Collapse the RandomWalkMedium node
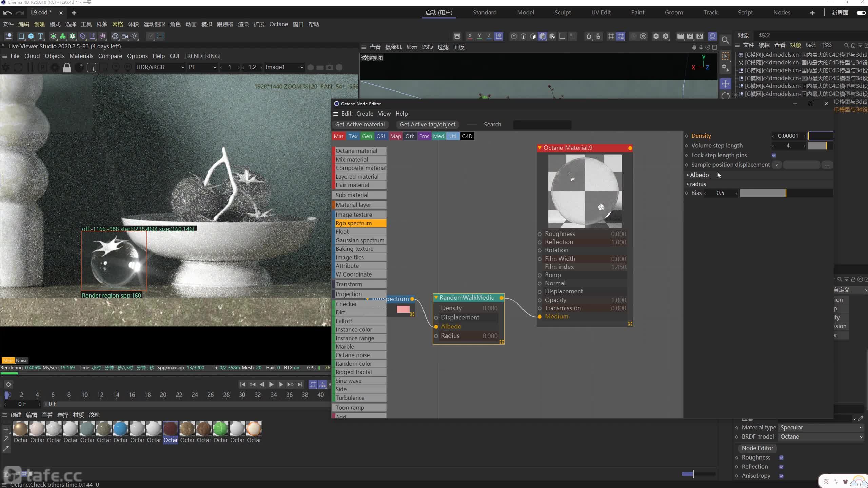This screenshot has height=488, width=868. pos(436,298)
